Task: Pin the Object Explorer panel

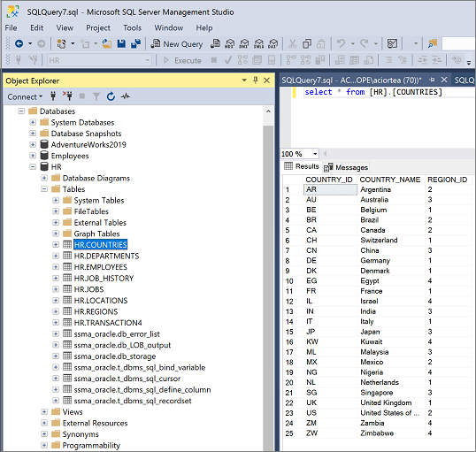Action: tap(256, 80)
